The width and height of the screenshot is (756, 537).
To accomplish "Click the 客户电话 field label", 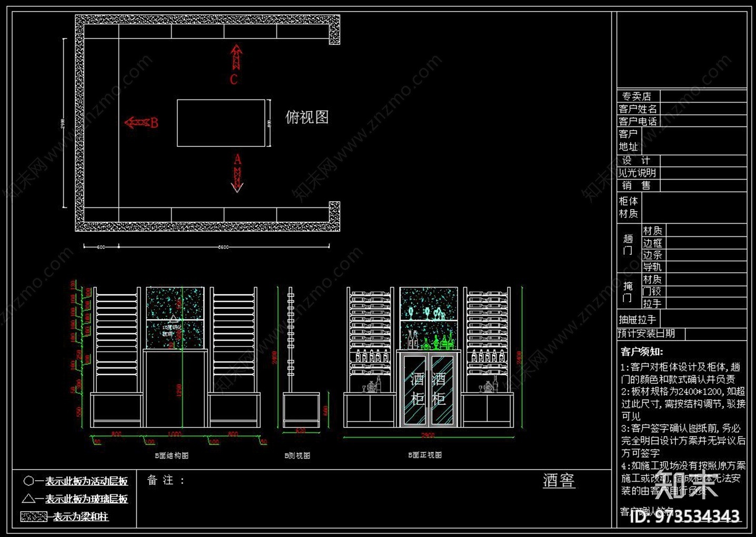I will pyautogui.click(x=638, y=122).
